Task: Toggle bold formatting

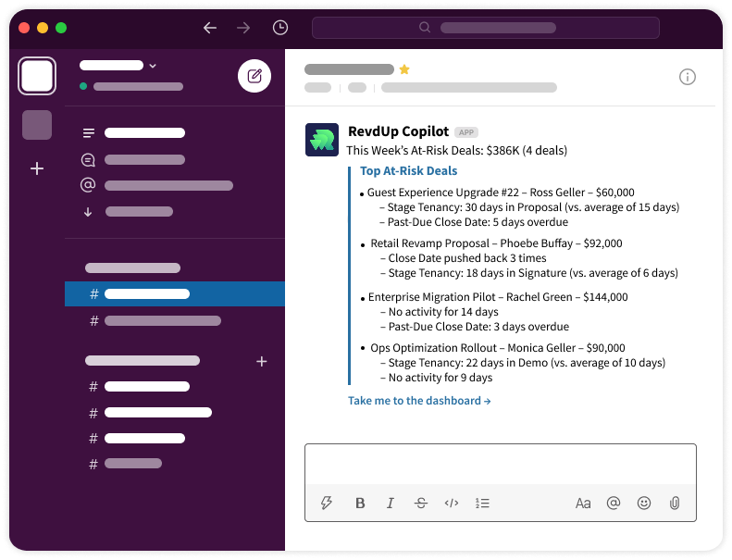Action: coord(360,503)
